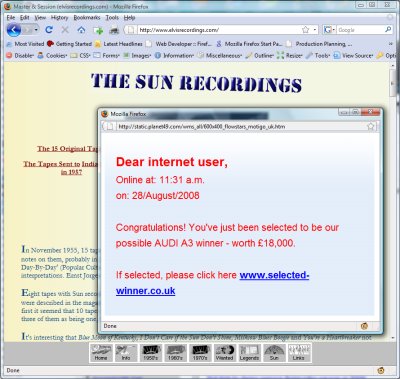Open the View menu

pos(40,18)
